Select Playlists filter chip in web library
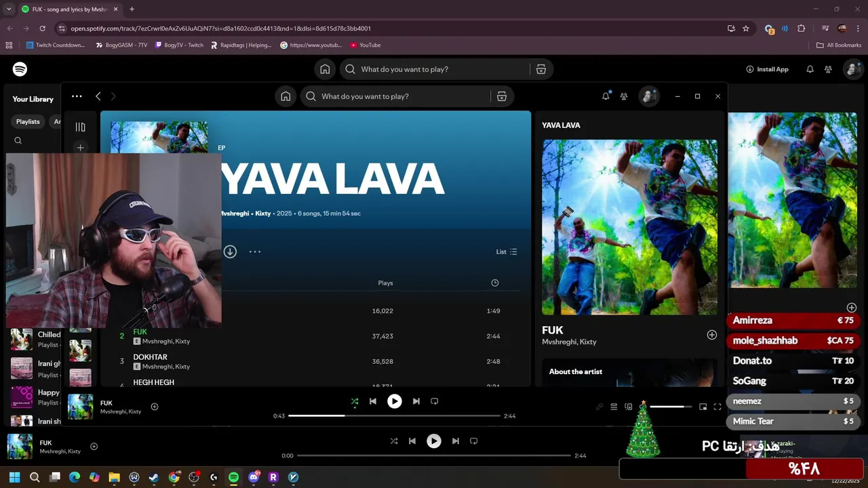The width and height of the screenshot is (868, 488). (x=28, y=121)
